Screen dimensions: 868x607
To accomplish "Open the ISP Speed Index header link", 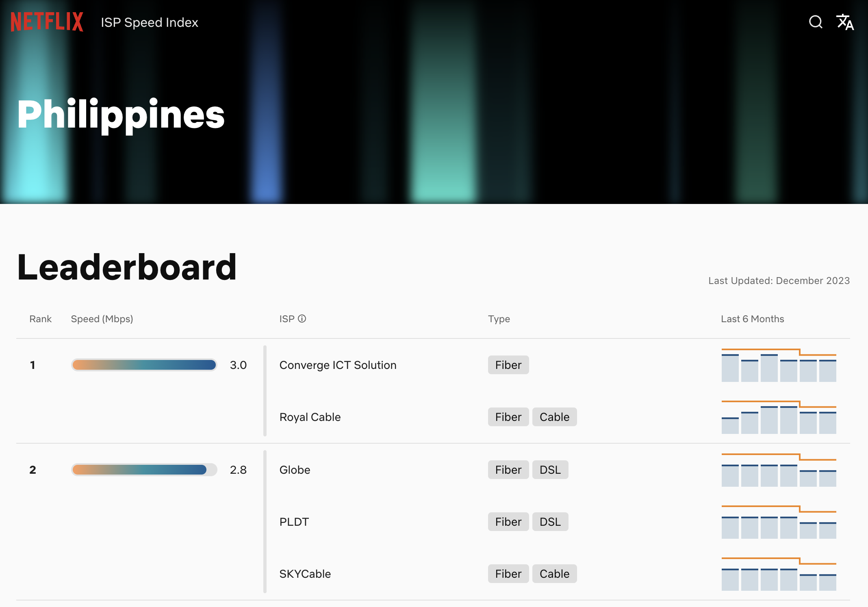I will [149, 22].
